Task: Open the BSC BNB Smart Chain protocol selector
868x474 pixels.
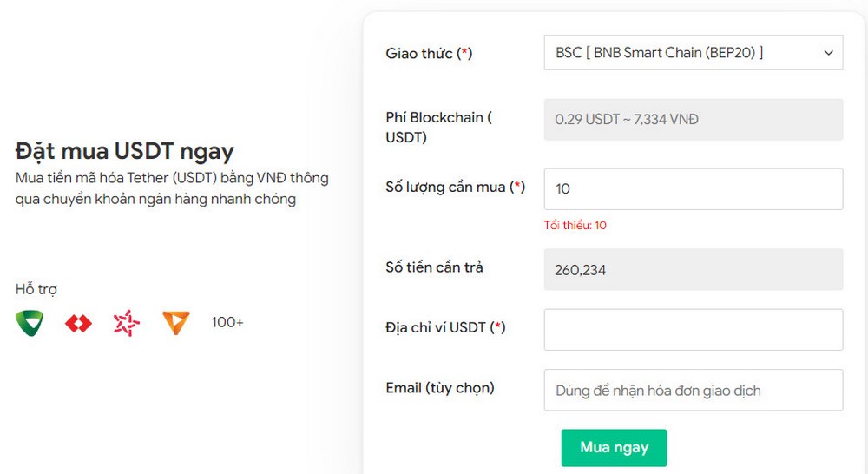Action: 693,53
